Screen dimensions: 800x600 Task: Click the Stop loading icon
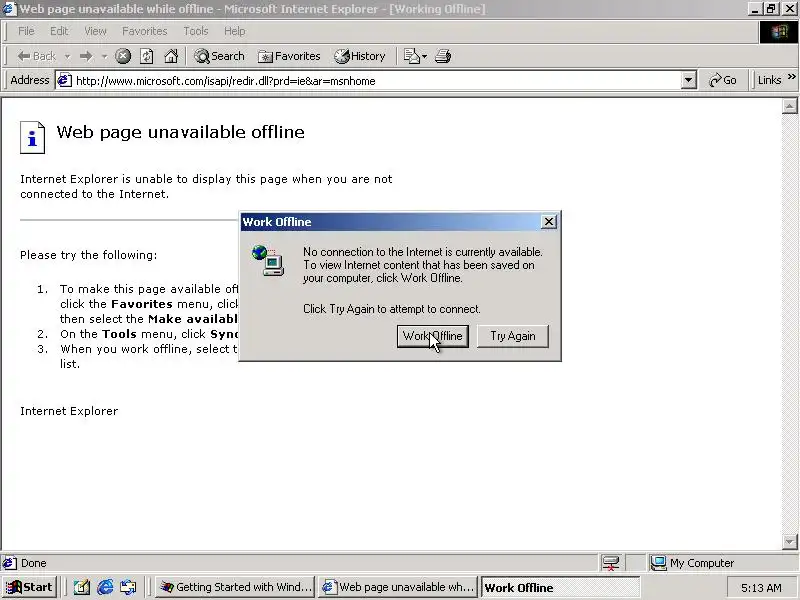point(123,56)
